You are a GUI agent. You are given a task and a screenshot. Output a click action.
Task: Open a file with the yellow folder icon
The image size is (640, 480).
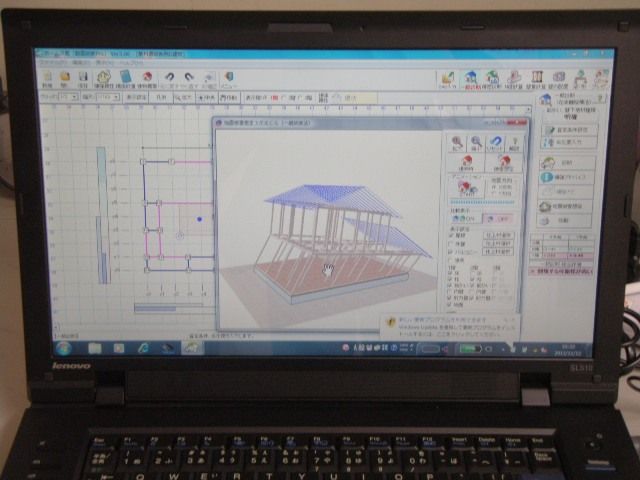64,78
